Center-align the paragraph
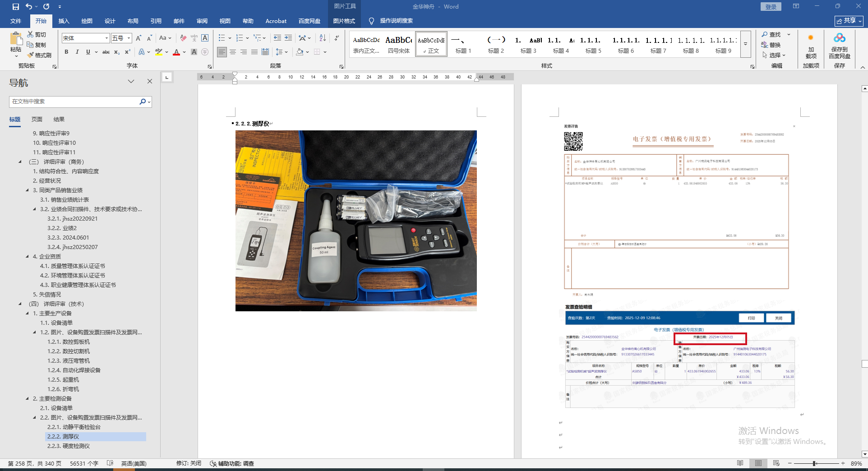Viewport: 868px width, 471px height. click(233, 52)
